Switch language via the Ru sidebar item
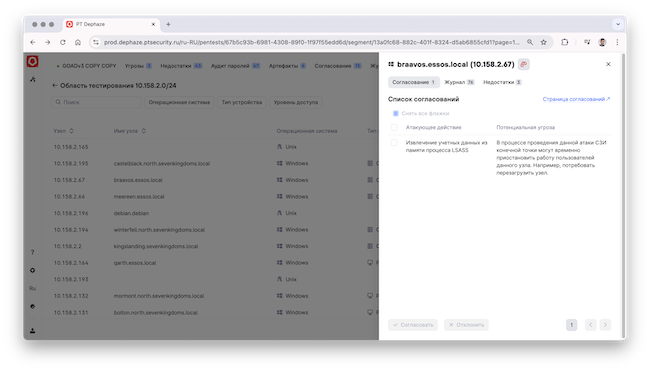The height and width of the screenshot is (371, 650). (33, 288)
